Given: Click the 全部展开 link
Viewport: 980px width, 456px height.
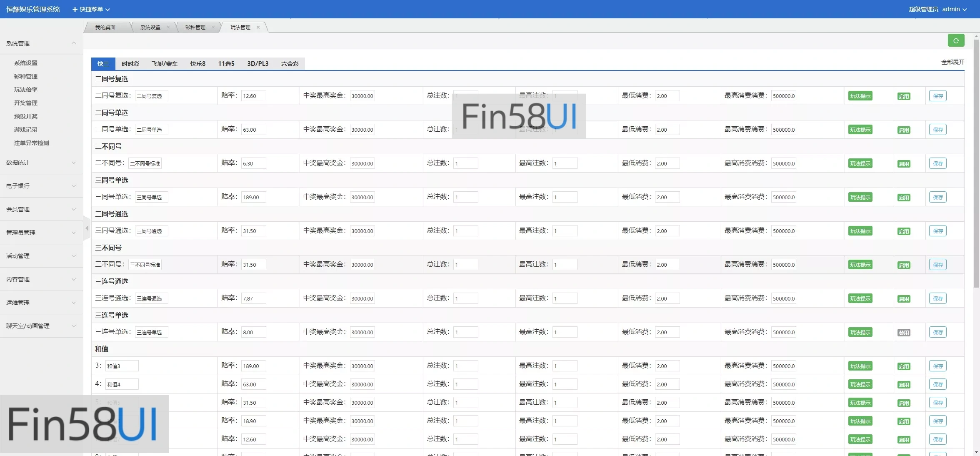Looking at the screenshot, I should [x=952, y=62].
